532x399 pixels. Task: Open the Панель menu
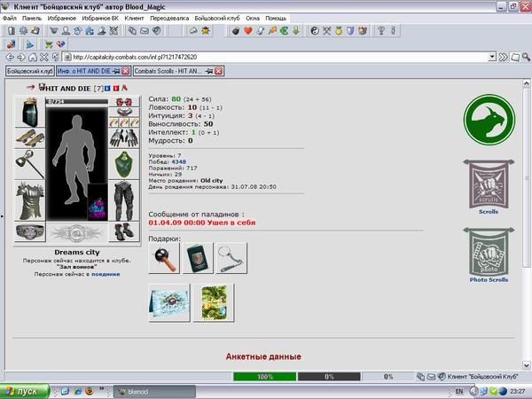(32, 19)
